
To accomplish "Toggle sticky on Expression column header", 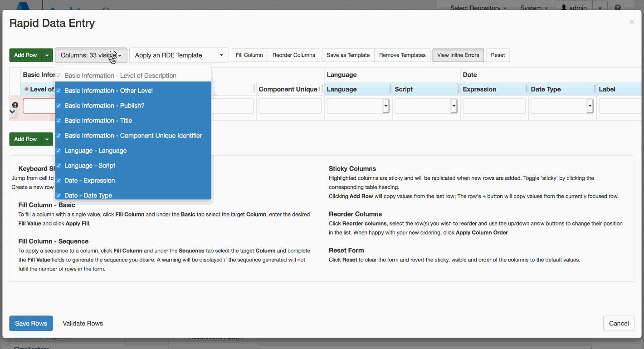I will pos(494,89).
